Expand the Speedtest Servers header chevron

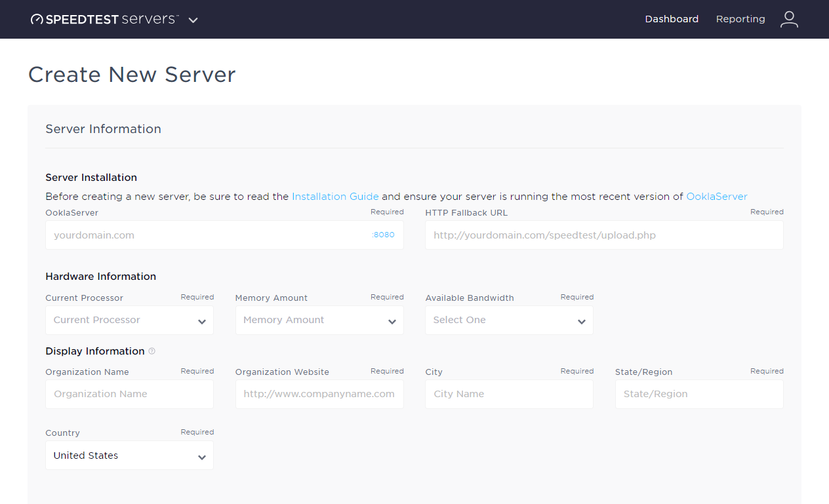(x=193, y=20)
